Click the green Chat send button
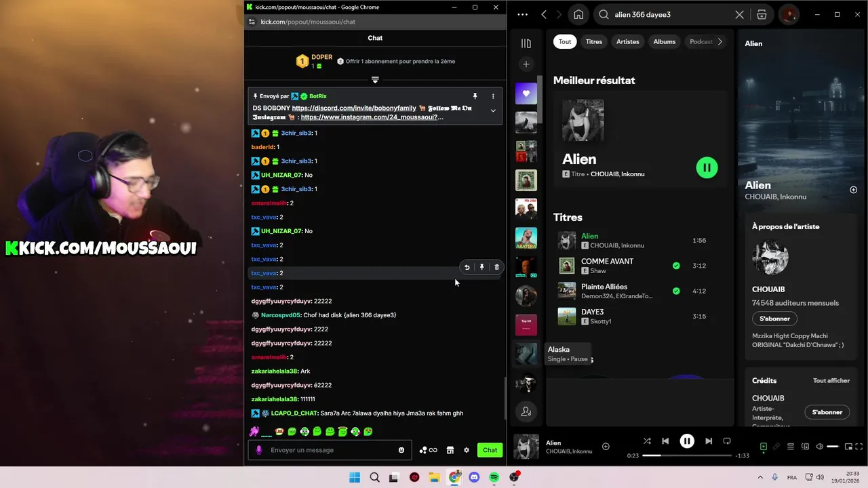This screenshot has height=488, width=868. pos(490,450)
